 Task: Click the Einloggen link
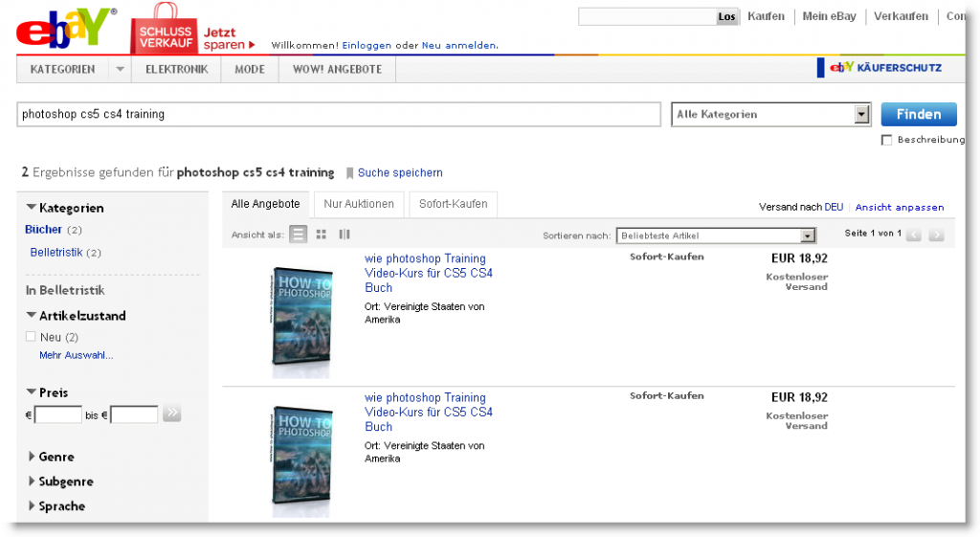pyautogui.click(x=367, y=46)
